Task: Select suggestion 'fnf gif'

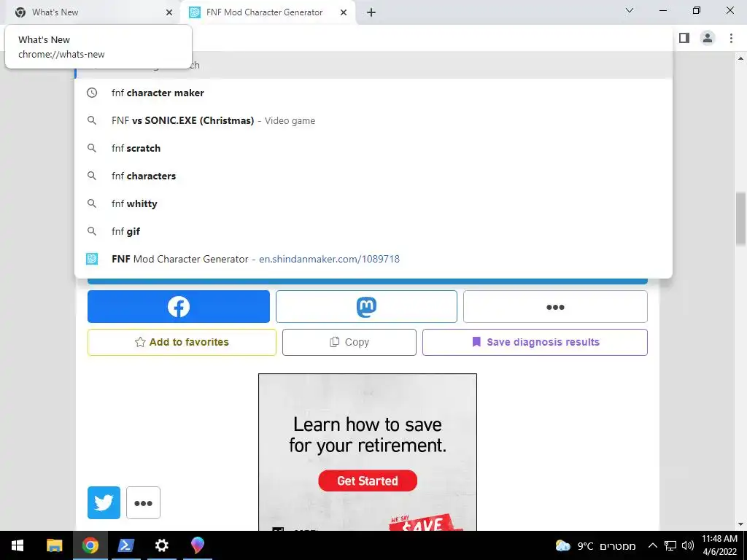Action: click(x=373, y=231)
